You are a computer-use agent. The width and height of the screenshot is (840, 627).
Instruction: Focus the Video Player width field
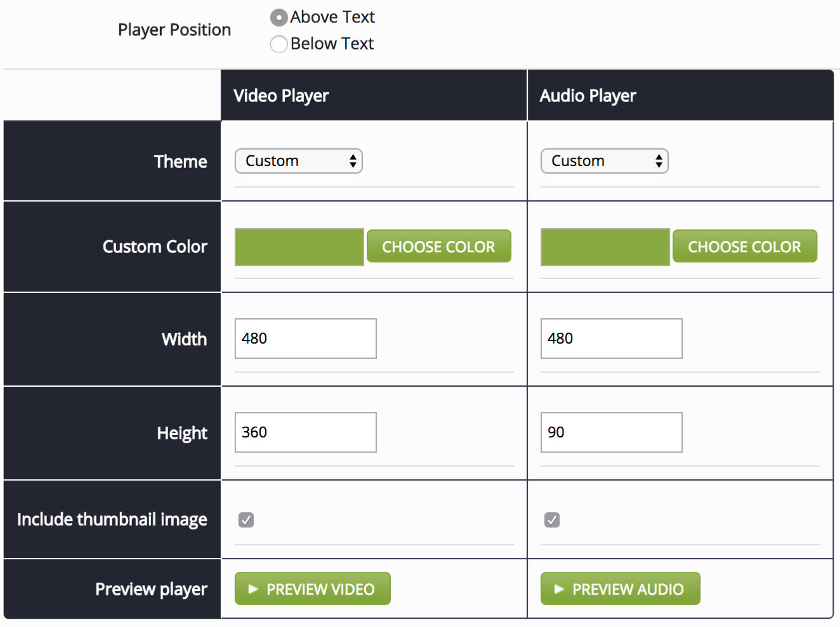305,339
